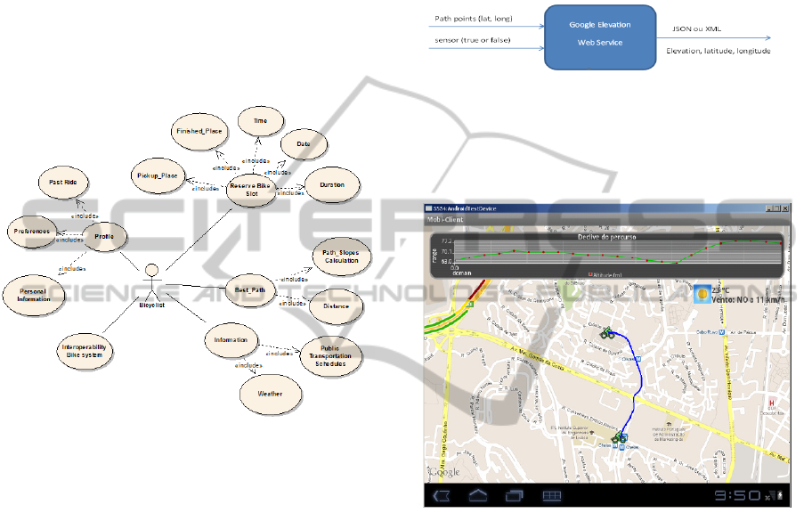
Task: Tap the Android back navigation button
Action: (442, 495)
